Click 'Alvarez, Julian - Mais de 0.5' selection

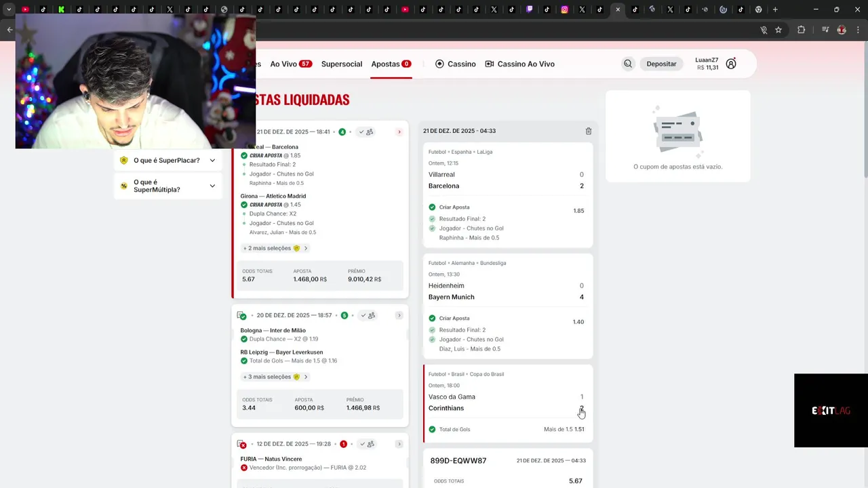283,232
